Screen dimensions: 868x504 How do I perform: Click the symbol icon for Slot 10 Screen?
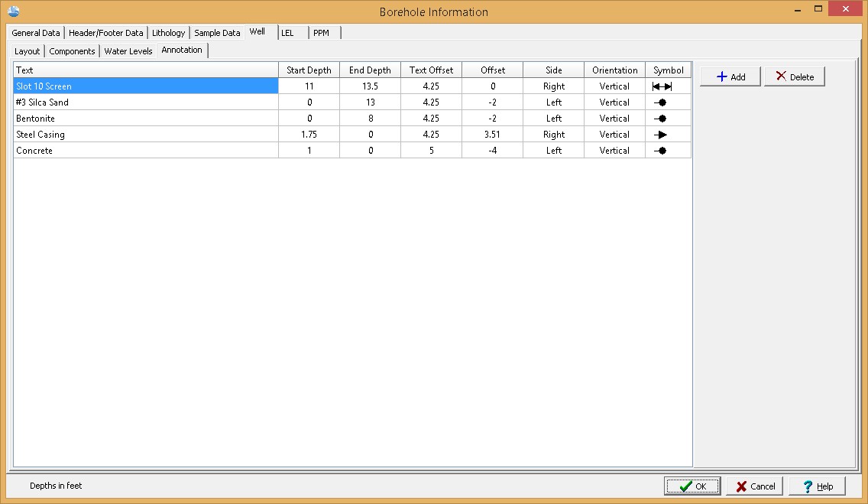pyautogui.click(x=662, y=86)
